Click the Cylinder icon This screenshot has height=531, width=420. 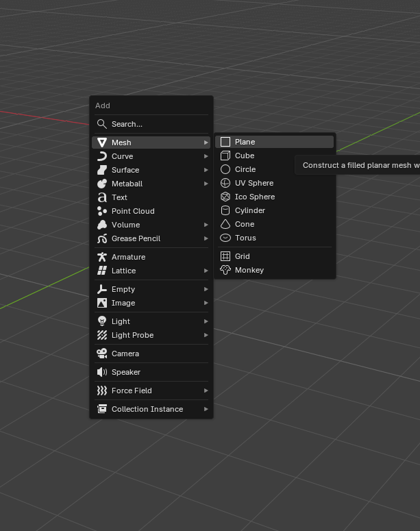pos(225,210)
